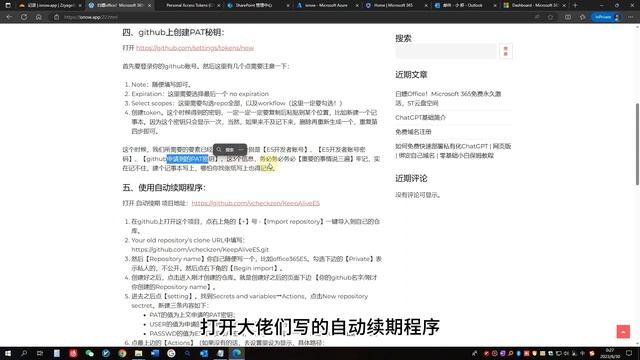Open recent post on deploying private ChatGPT
The image size is (640, 360).
click(x=453, y=151)
